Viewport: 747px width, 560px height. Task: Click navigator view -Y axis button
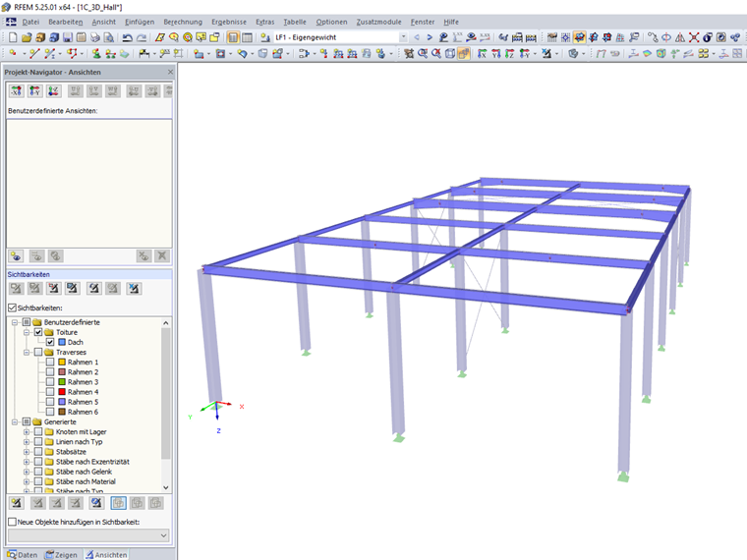coord(35,91)
